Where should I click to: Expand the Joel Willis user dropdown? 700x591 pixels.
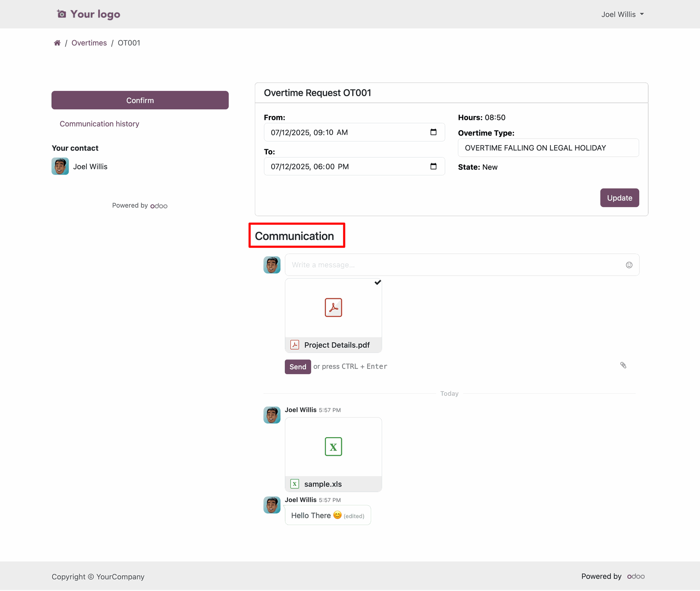pyautogui.click(x=622, y=14)
